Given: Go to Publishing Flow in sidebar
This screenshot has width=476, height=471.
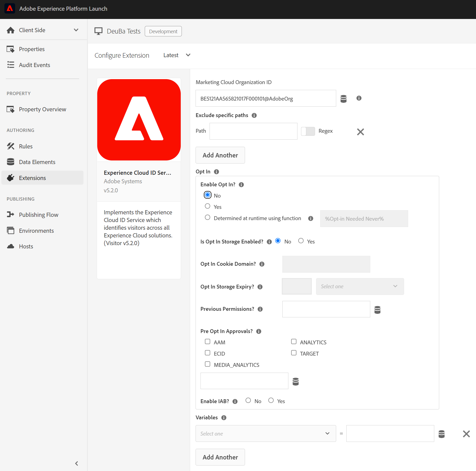Looking at the screenshot, I should pos(38,215).
